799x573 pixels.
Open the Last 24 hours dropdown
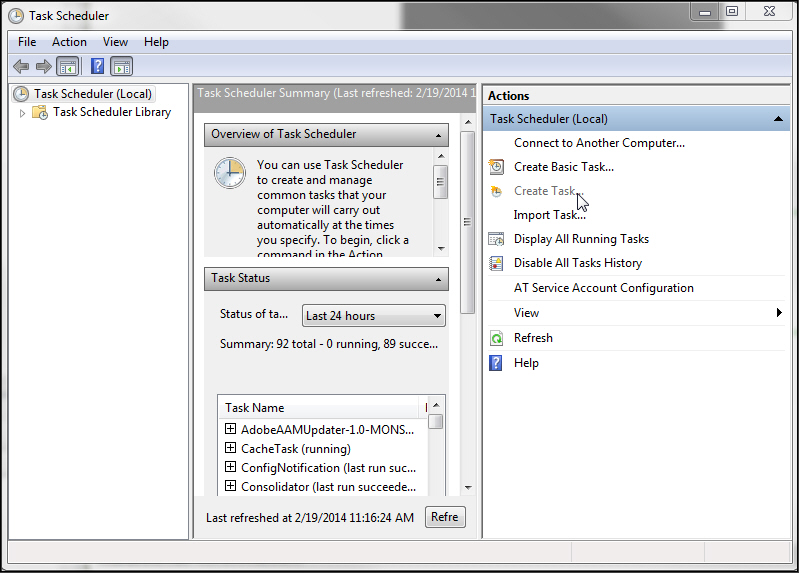(x=373, y=316)
